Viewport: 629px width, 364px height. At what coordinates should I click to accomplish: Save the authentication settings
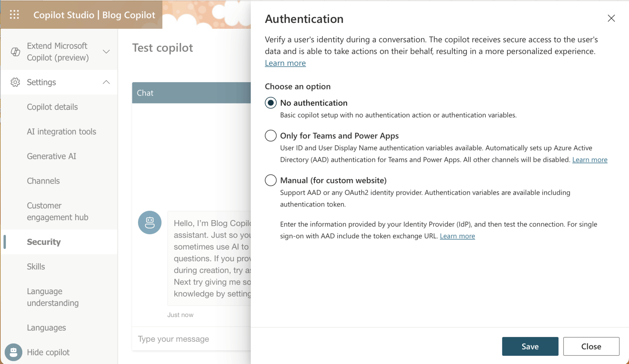click(530, 346)
